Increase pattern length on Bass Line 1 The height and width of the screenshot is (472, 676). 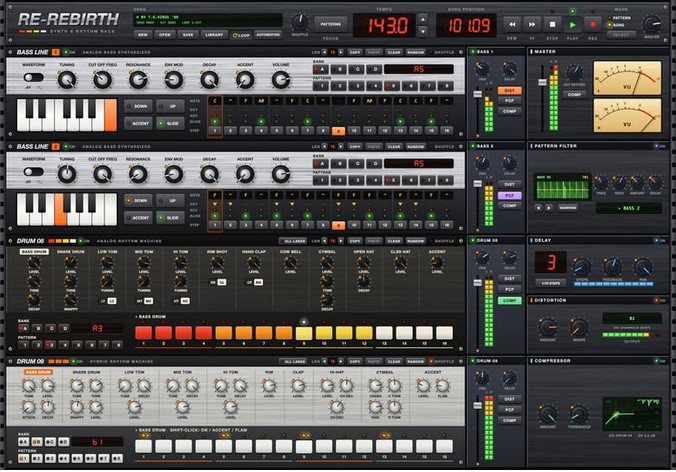[341, 52]
